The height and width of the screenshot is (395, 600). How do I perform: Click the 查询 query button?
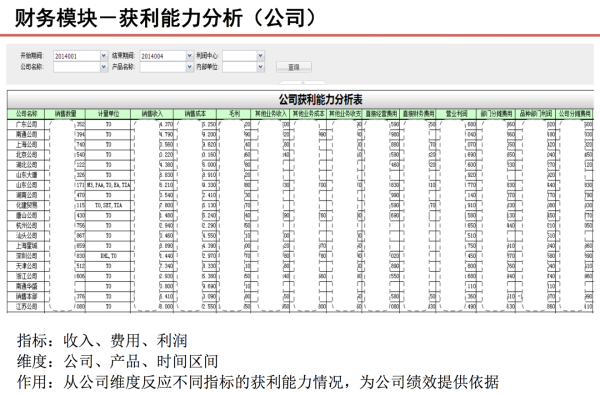tap(294, 67)
